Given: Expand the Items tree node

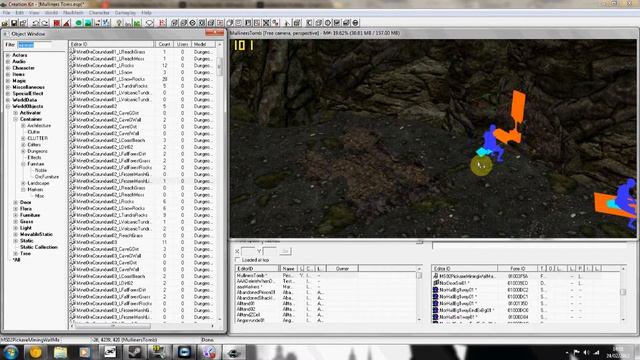Looking at the screenshot, I should click(8, 74).
